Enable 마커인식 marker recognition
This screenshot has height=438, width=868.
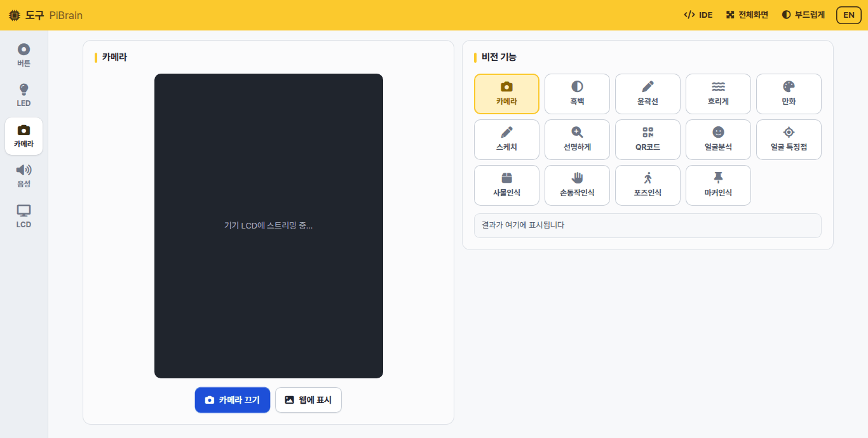[x=718, y=185]
